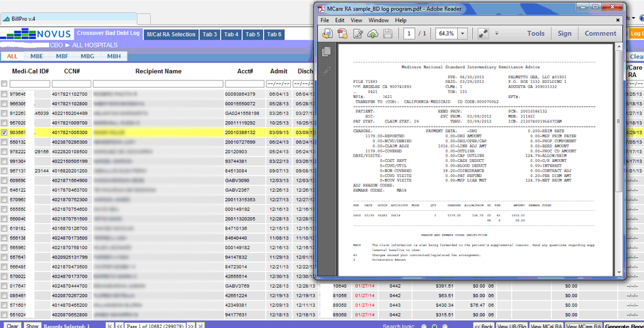Close the PDF document with the menu-bar X
The width and height of the screenshot is (644, 328).
(x=617, y=20)
